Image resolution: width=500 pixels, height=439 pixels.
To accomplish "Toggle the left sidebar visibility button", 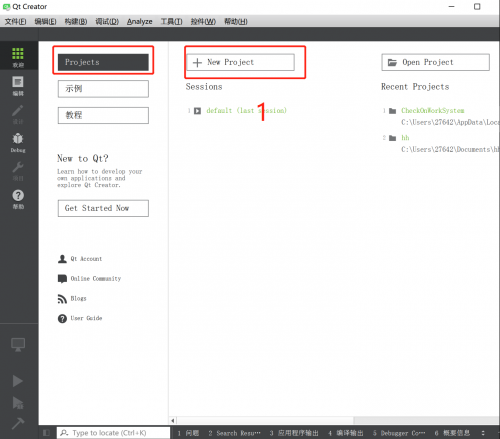I will click(46, 433).
